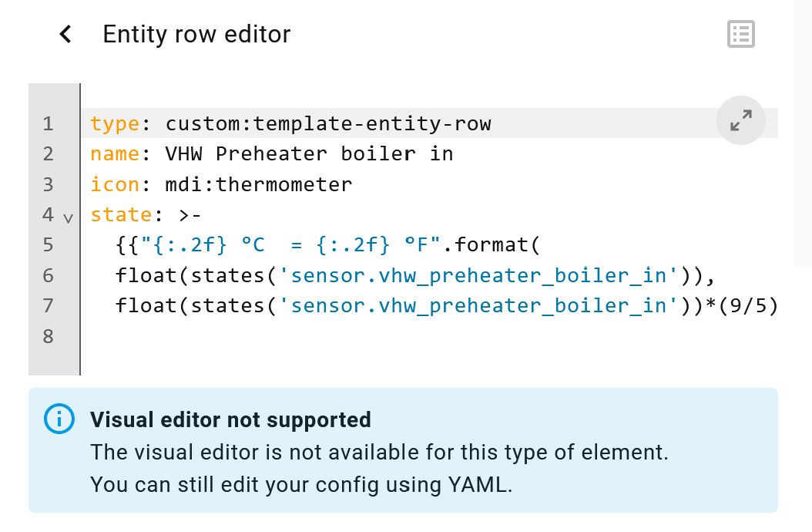Go back using the left arrow
This screenshot has height=532, width=812.
click(x=65, y=34)
